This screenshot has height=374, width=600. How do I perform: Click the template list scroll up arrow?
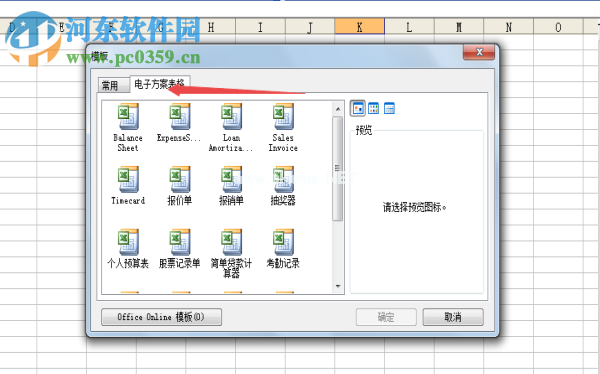click(x=338, y=109)
